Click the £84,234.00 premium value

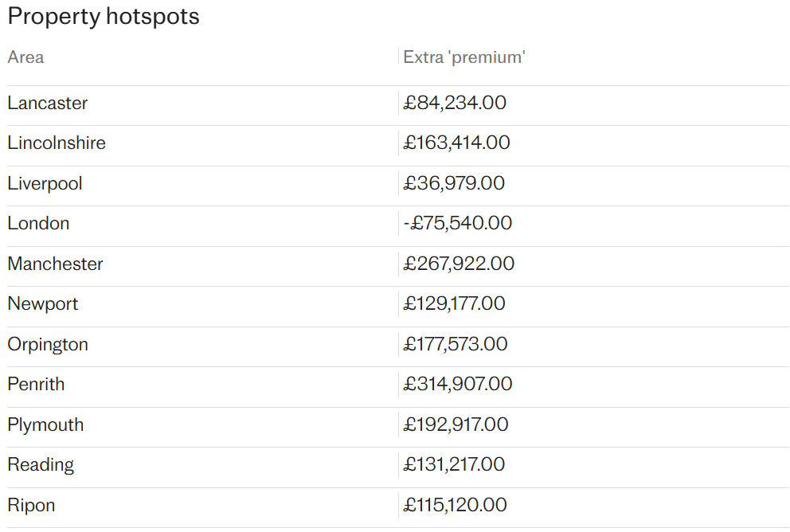tap(455, 103)
